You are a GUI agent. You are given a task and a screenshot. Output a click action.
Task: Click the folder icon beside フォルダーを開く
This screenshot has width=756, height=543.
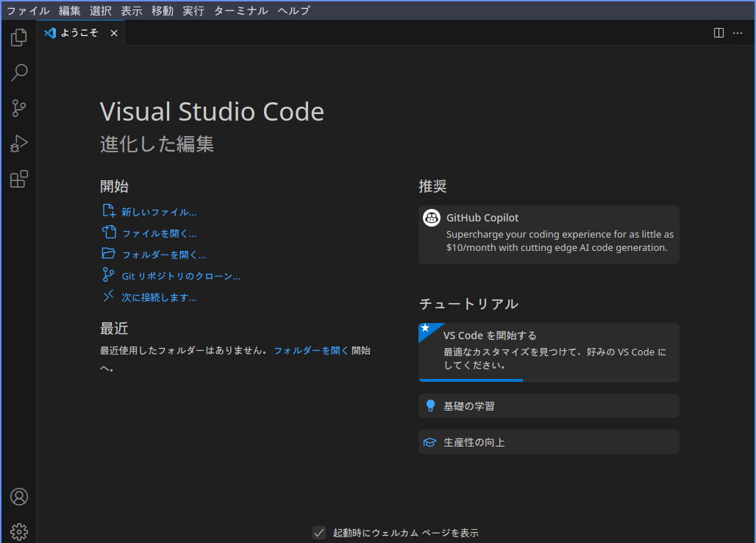[x=109, y=253]
